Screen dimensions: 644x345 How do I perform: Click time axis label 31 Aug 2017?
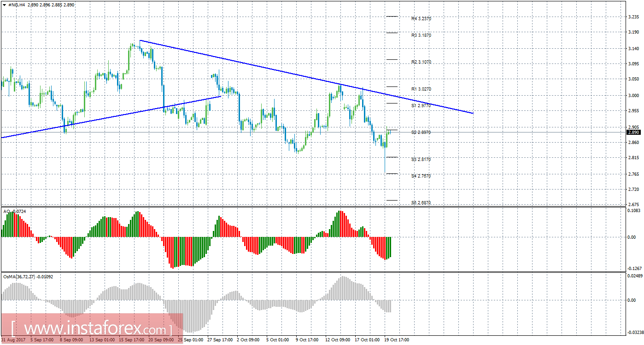pyautogui.click(x=13, y=340)
